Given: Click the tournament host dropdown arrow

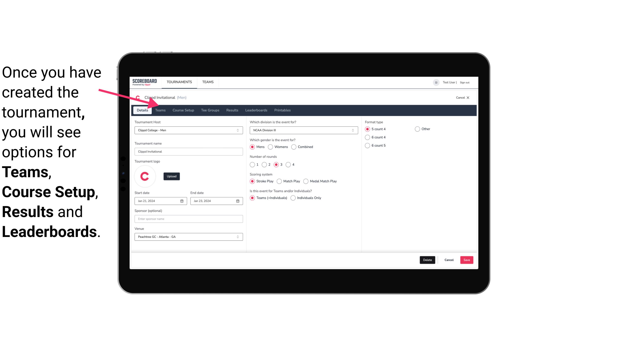Looking at the screenshot, I should tap(238, 130).
